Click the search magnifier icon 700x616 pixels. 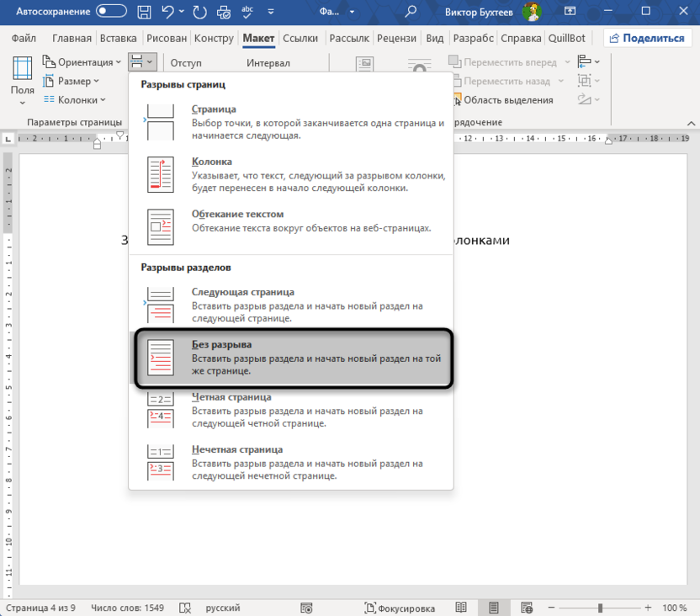tap(411, 11)
